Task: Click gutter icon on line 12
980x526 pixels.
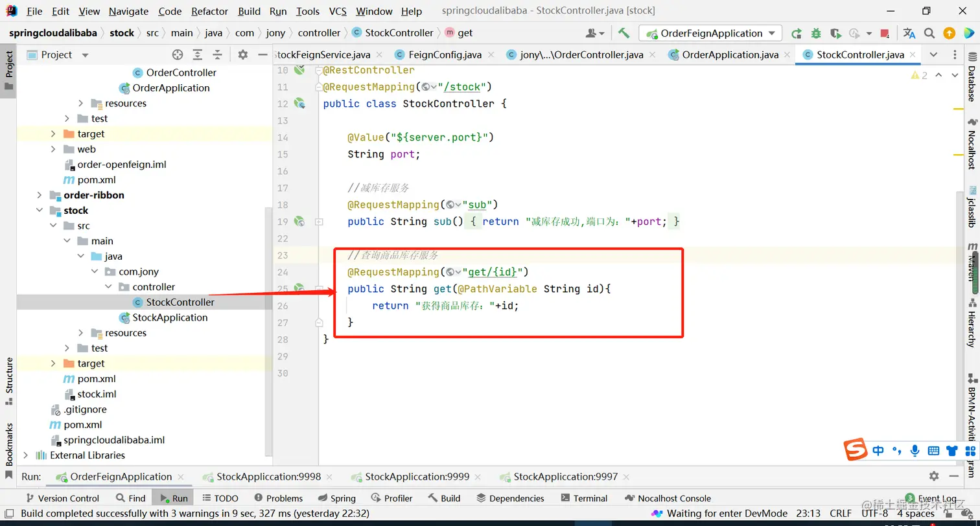Action: pyautogui.click(x=299, y=103)
